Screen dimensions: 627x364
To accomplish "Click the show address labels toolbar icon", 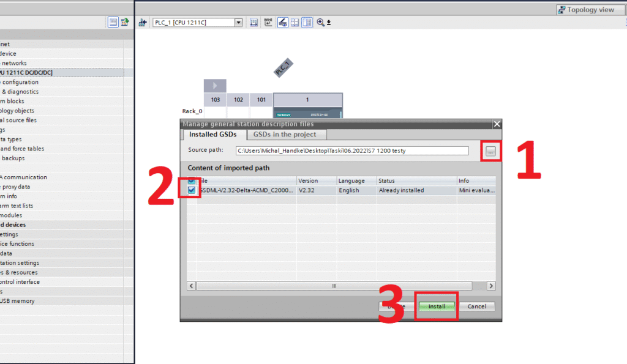I will tap(269, 23).
